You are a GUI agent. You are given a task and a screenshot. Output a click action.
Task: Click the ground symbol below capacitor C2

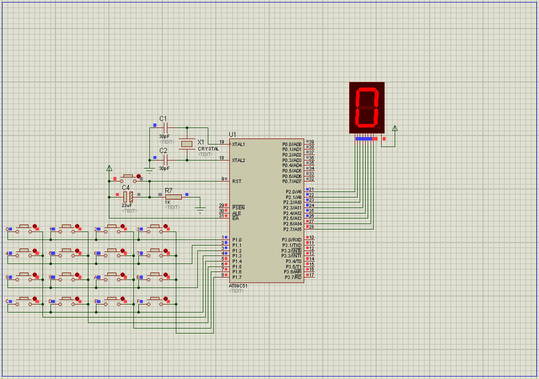[x=149, y=170]
